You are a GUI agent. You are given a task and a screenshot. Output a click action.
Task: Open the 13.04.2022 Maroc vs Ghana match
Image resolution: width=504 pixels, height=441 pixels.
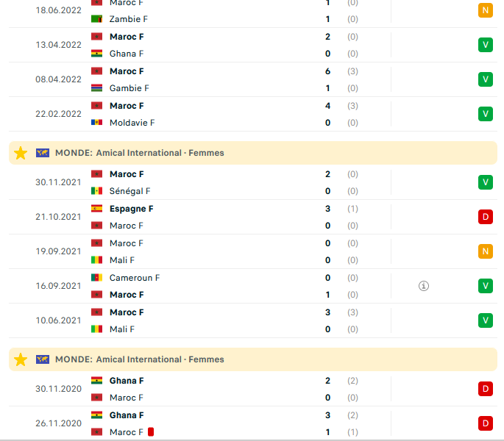coord(253,45)
